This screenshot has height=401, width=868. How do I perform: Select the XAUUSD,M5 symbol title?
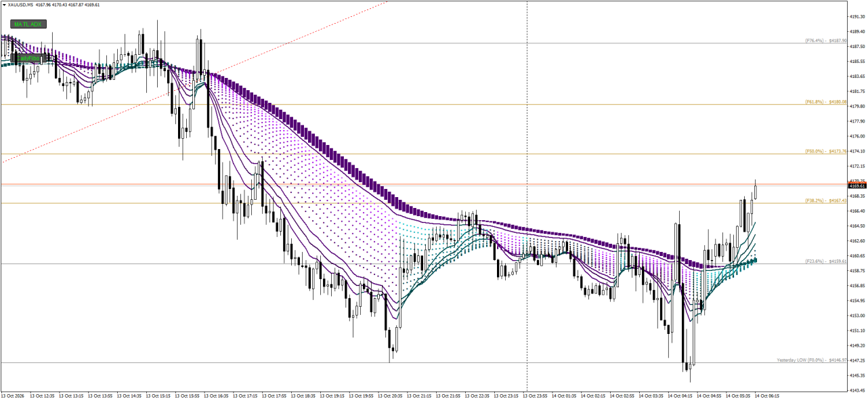pyautogui.click(x=20, y=4)
